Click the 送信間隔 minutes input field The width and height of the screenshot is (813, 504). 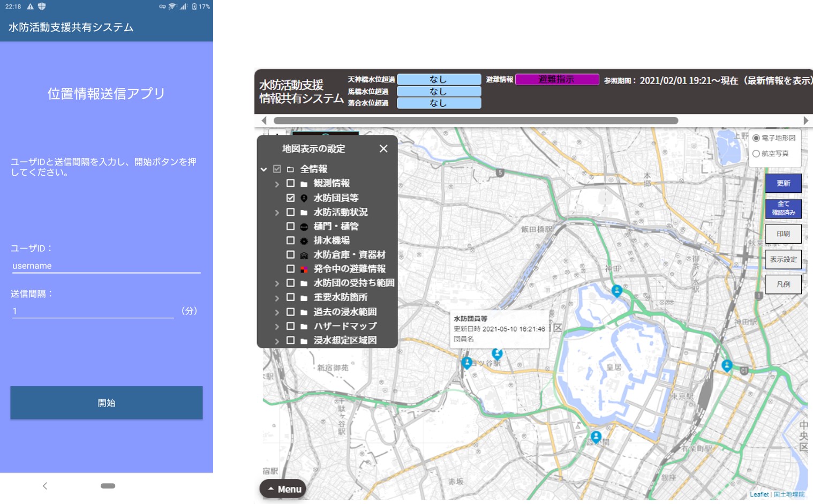coord(93,311)
